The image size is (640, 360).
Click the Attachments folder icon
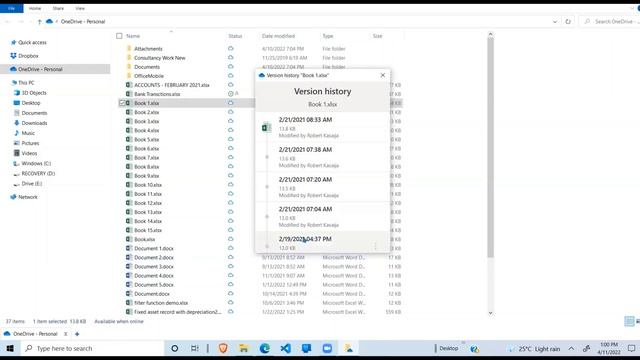tap(129, 49)
